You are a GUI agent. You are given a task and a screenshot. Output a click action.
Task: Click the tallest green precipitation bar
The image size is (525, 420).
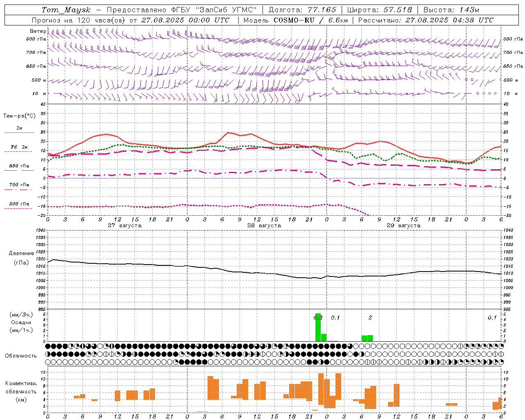318,327
